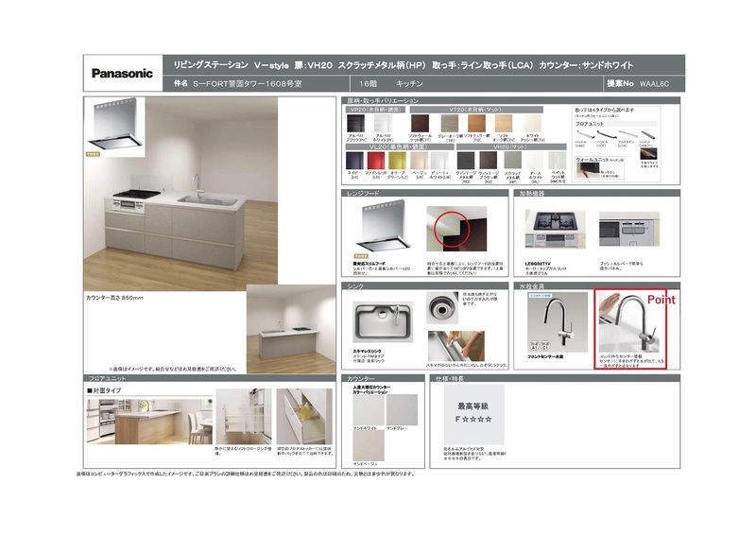Click the 最高等級 F four-star rating box
This screenshot has height=535, width=756.
(473, 413)
